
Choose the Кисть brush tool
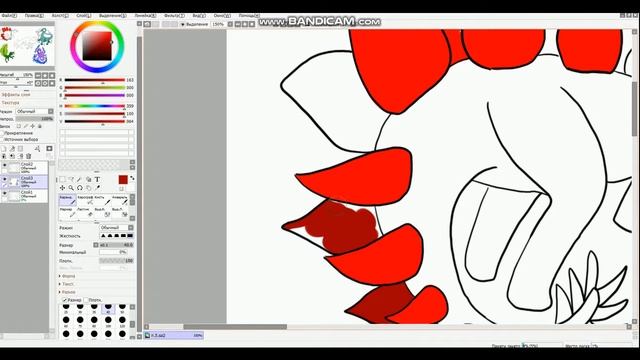click(x=102, y=200)
